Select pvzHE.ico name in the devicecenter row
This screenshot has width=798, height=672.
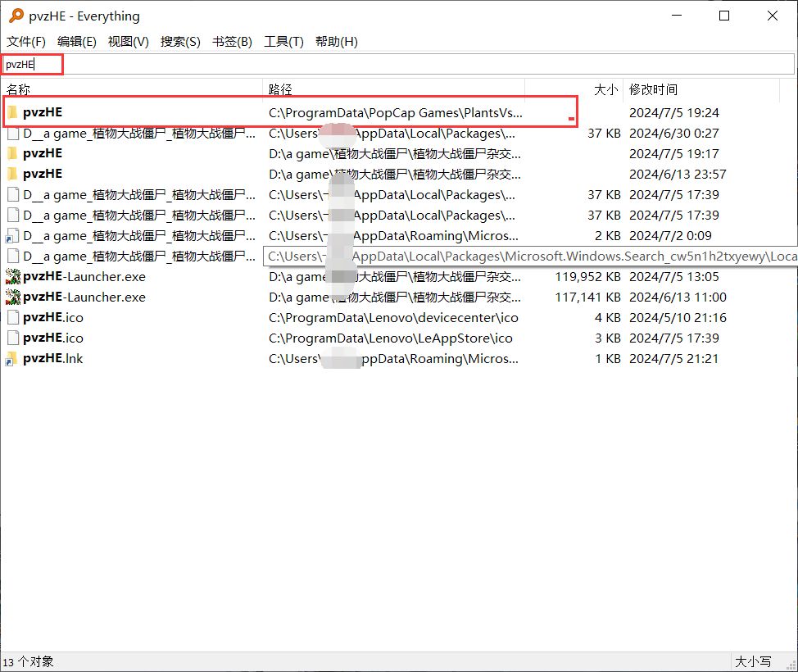[x=53, y=318]
